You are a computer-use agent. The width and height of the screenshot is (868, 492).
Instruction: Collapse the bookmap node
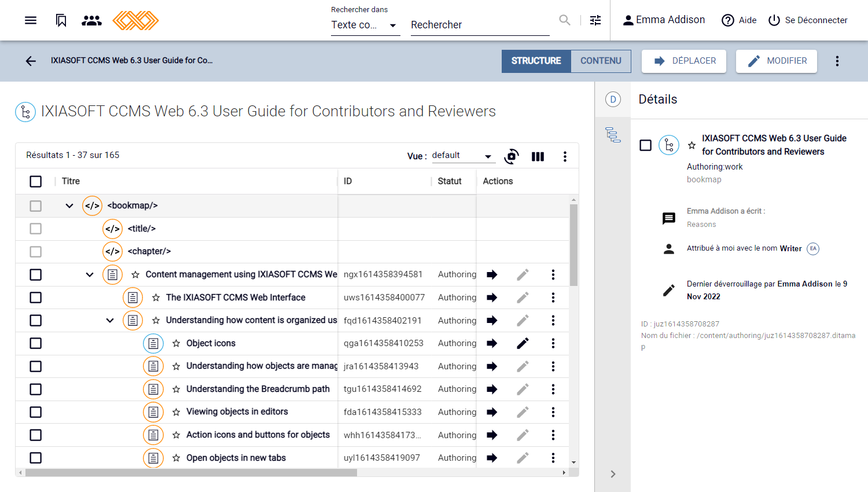click(x=69, y=205)
